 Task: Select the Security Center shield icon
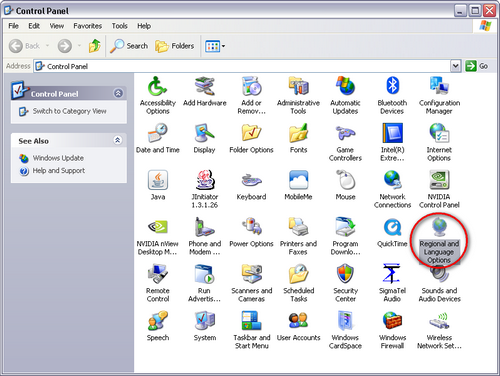[345, 274]
